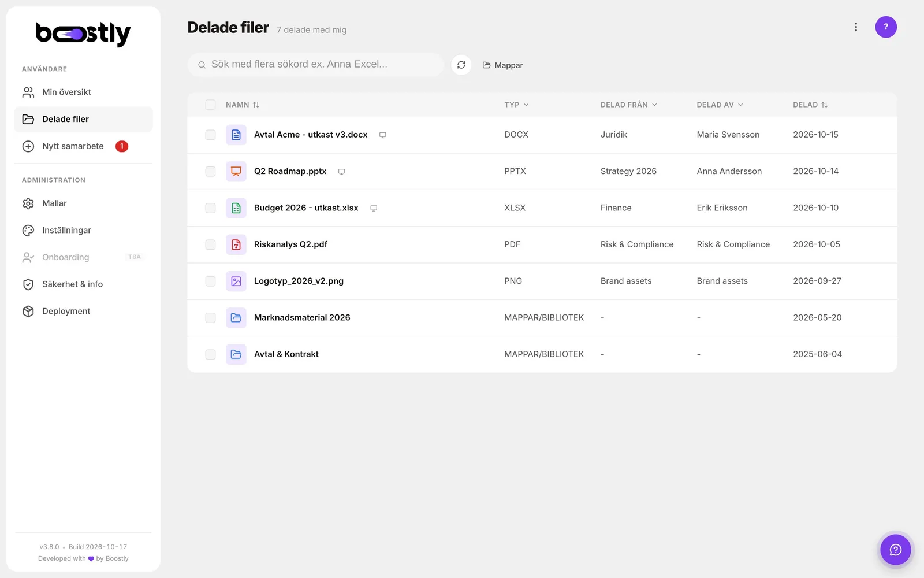Check the box for Avtal & Kontrakt
The image size is (924, 578).
[x=210, y=354]
